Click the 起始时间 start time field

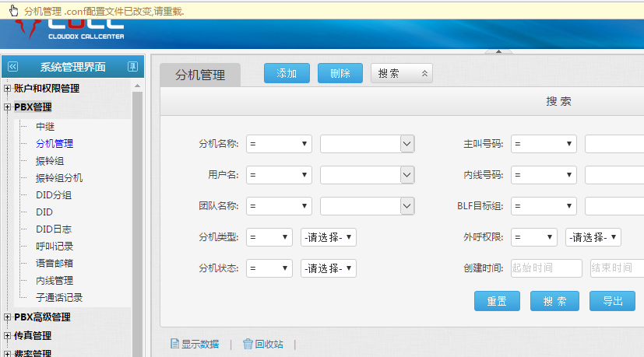[547, 268]
